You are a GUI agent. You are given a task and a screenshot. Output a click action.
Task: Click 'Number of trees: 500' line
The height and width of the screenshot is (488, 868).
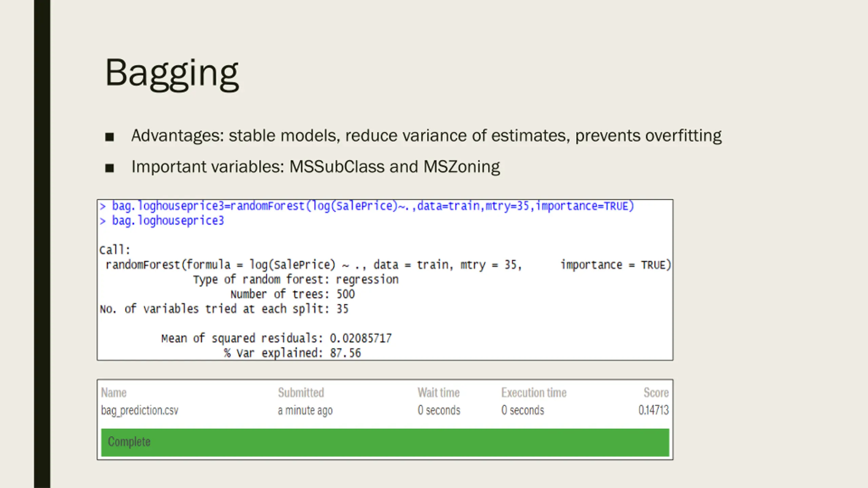[293, 294]
